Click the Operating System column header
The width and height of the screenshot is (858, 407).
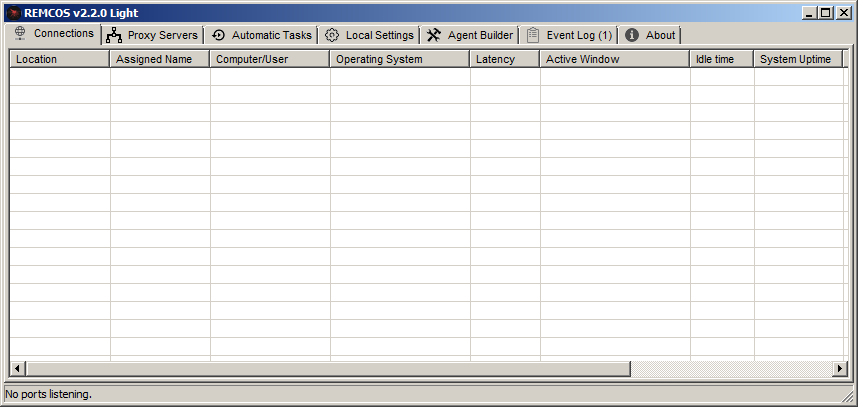click(x=399, y=59)
